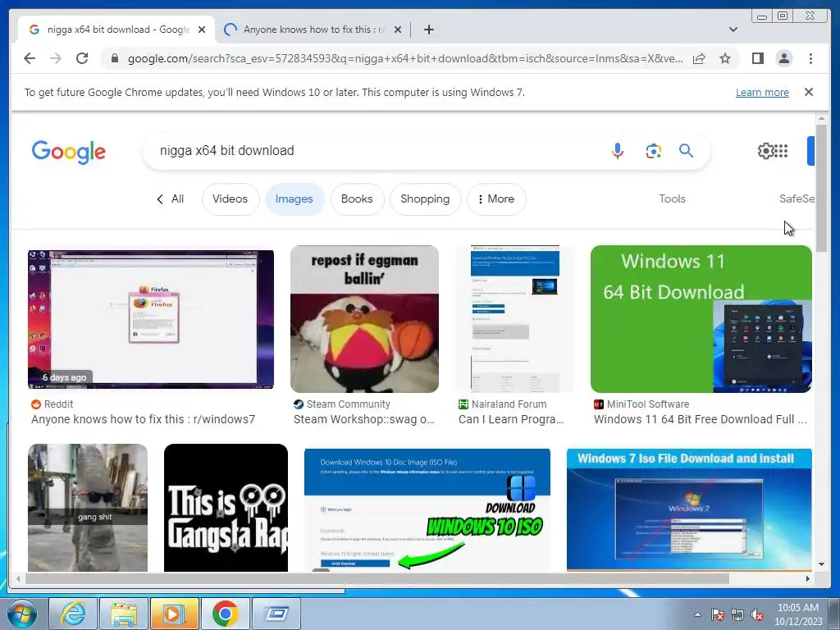Viewport: 840px width, 630px height.
Task: Open the Chrome three-dot menu
Action: click(x=810, y=58)
